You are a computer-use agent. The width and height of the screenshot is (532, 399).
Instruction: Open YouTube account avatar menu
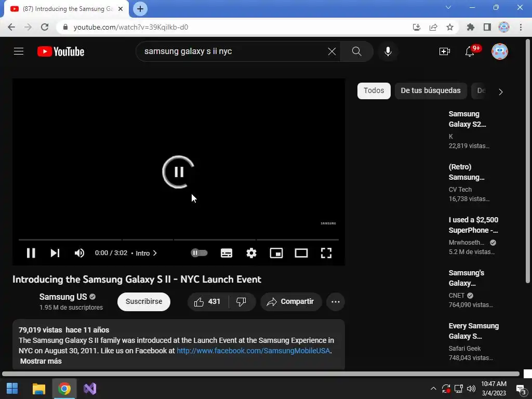click(499, 51)
